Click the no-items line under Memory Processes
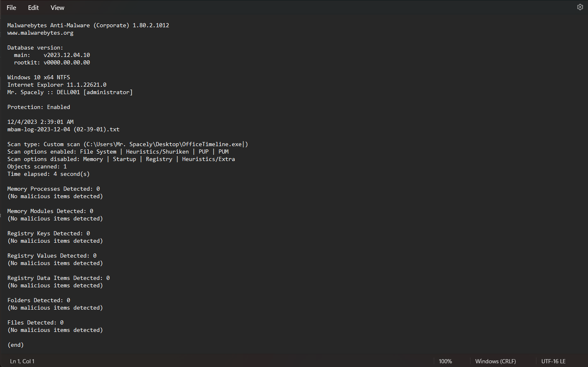 point(55,197)
